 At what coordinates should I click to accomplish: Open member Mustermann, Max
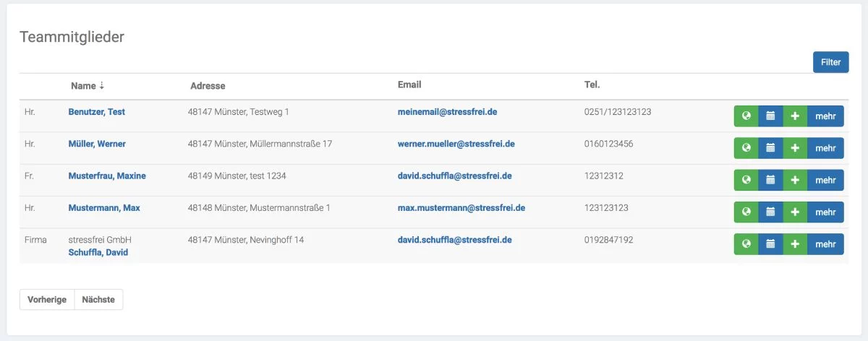(104, 207)
